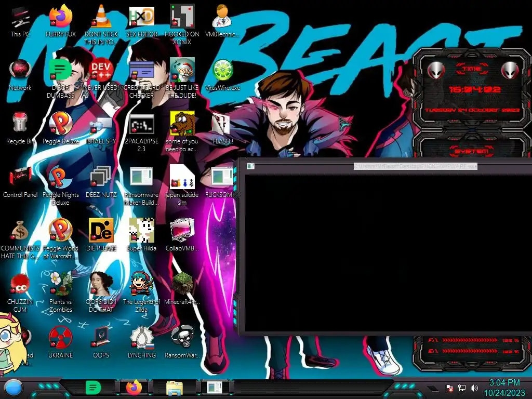Click the red digital time on the widget
The image size is (532, 399).
pyautogui.click(x=474, y=89)
